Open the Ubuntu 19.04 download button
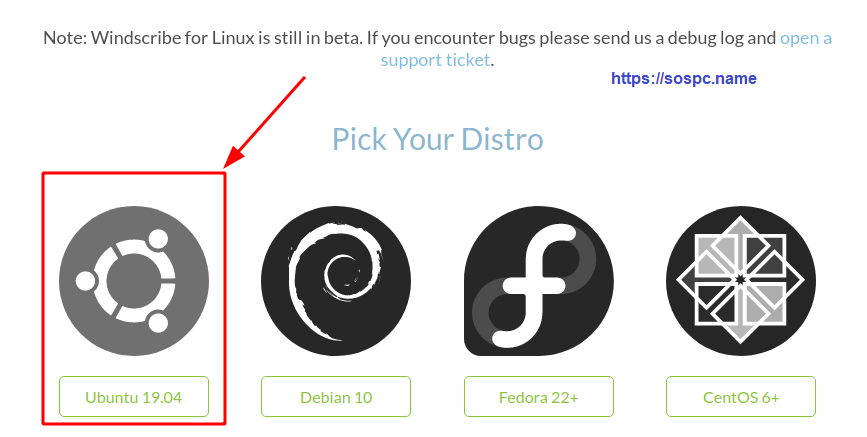 pyautogui.click(x=134, y=397)
